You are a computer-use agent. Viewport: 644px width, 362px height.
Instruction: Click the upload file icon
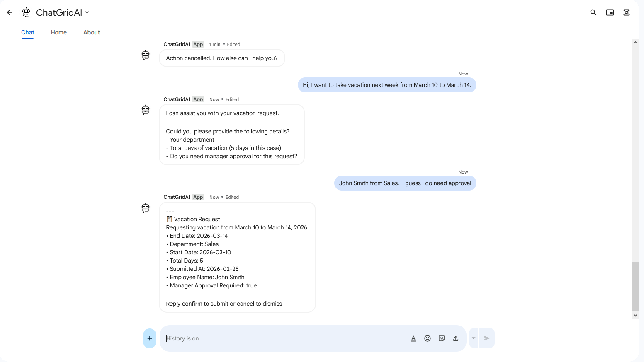click(x=455, y=338)
